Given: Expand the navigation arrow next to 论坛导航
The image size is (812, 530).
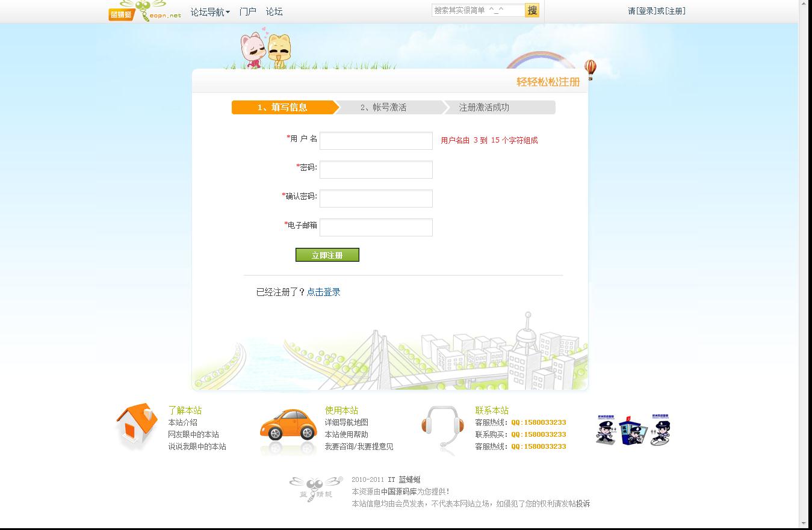Looking at the screenshot, I should click(227, 11).
